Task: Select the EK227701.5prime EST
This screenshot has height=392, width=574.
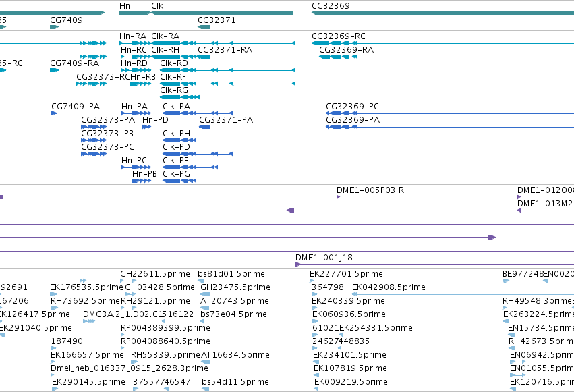Action: tap(346, 274)
